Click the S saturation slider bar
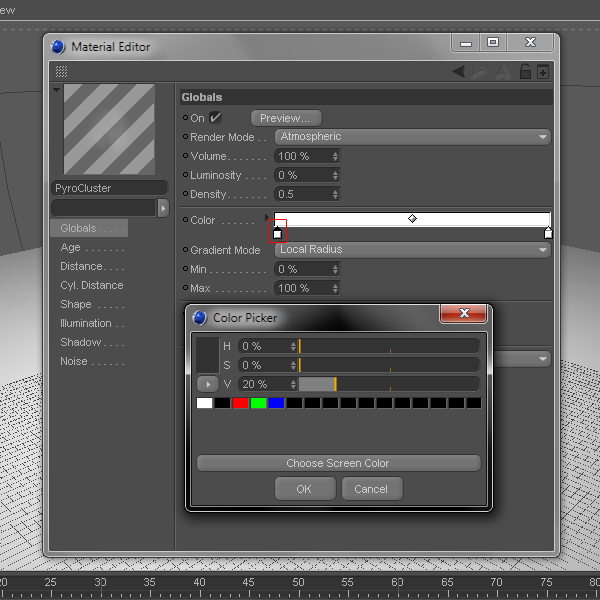600x600 pixels. 389,365
